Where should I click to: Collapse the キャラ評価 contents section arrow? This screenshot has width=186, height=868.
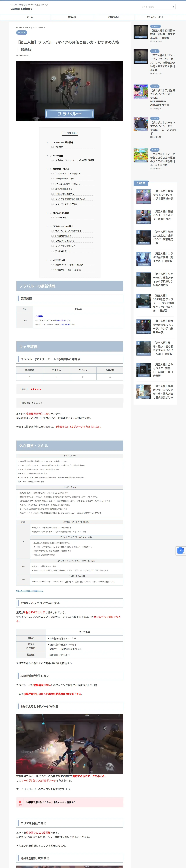click(x=47, y=156)
